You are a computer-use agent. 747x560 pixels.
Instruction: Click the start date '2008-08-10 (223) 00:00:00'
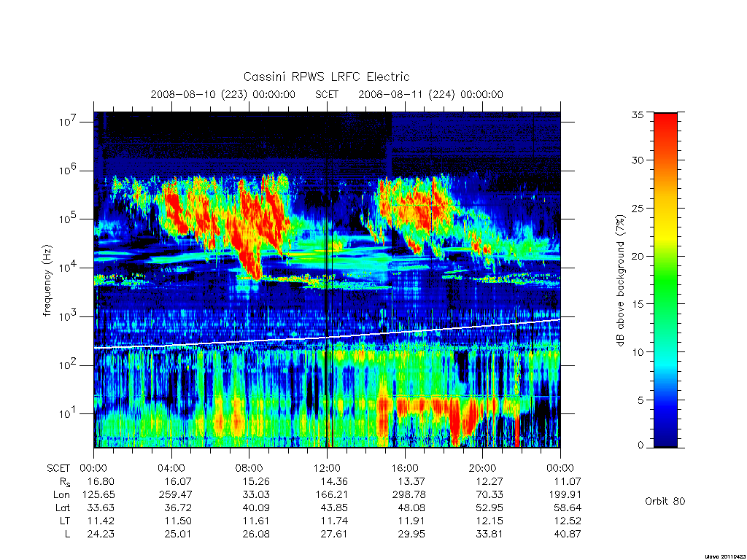point(223,94)
